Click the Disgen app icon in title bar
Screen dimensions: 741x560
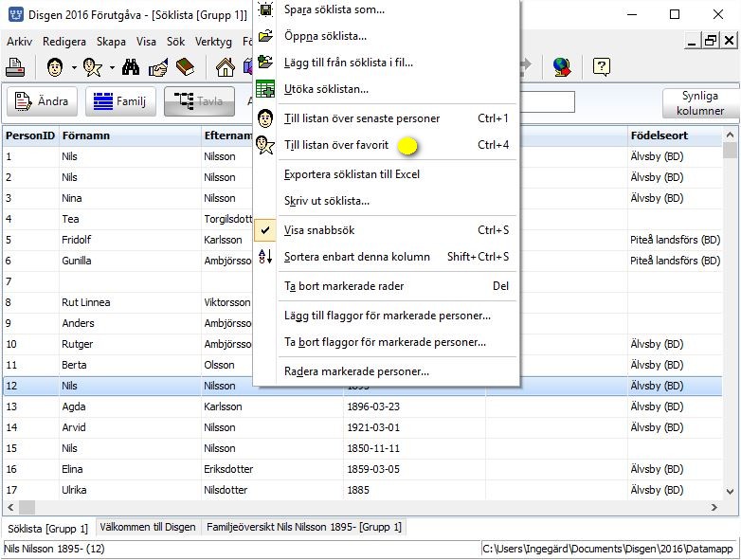[x=15, y=14]
